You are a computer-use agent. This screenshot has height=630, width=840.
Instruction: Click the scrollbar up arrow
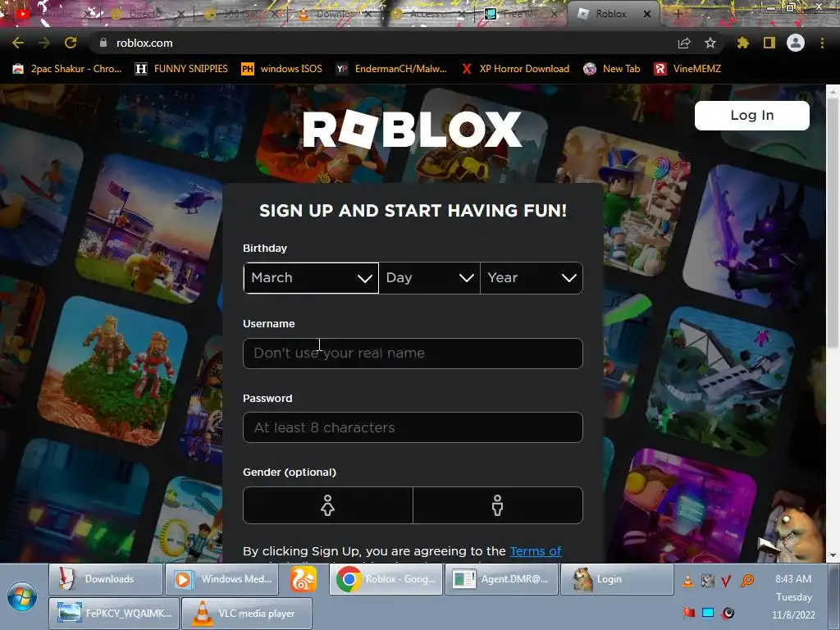(833, 91)
